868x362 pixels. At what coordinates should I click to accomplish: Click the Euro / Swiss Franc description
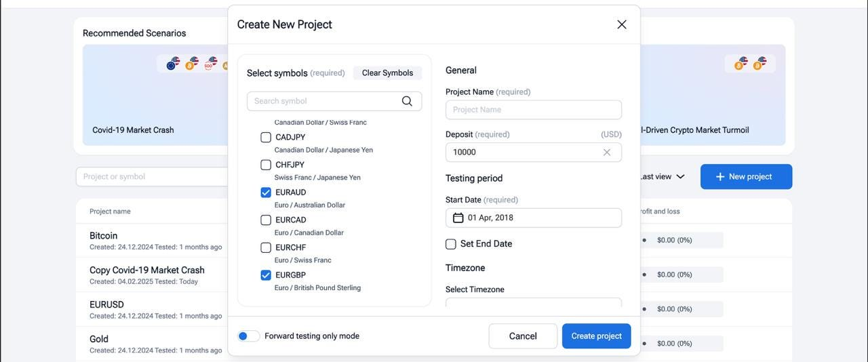(303, 260)
